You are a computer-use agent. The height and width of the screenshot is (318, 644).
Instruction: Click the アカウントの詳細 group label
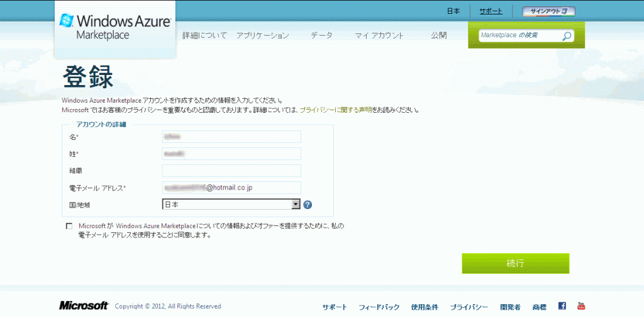click(x=101, y=125)
